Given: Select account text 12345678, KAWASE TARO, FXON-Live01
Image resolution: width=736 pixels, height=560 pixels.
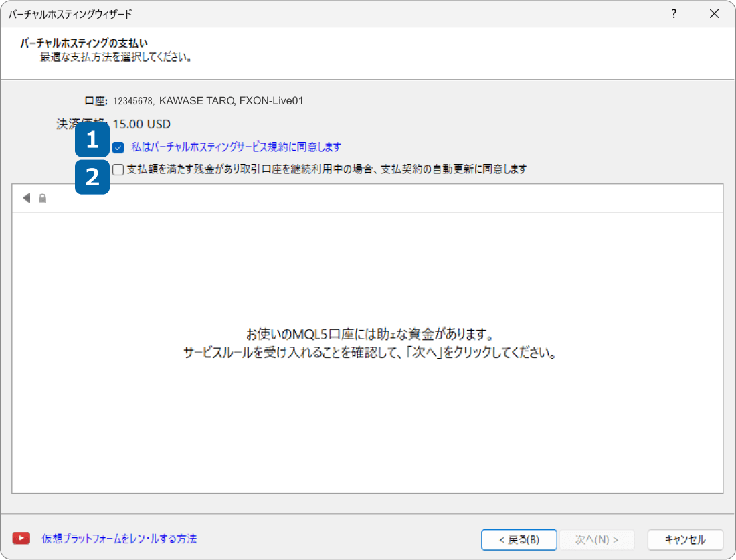Looking at the screenshot, I should tap(208, 101).
